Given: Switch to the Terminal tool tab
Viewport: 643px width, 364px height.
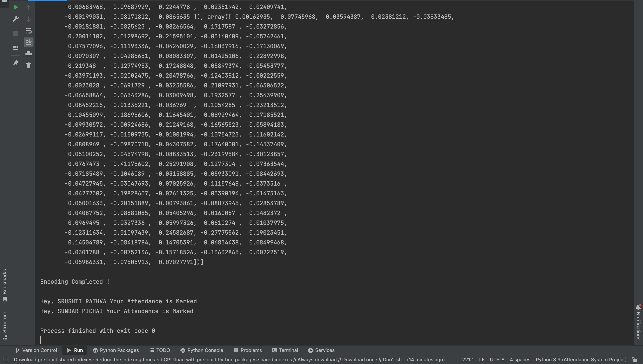Looking at the screenshot, I should [x=285, y=350].
